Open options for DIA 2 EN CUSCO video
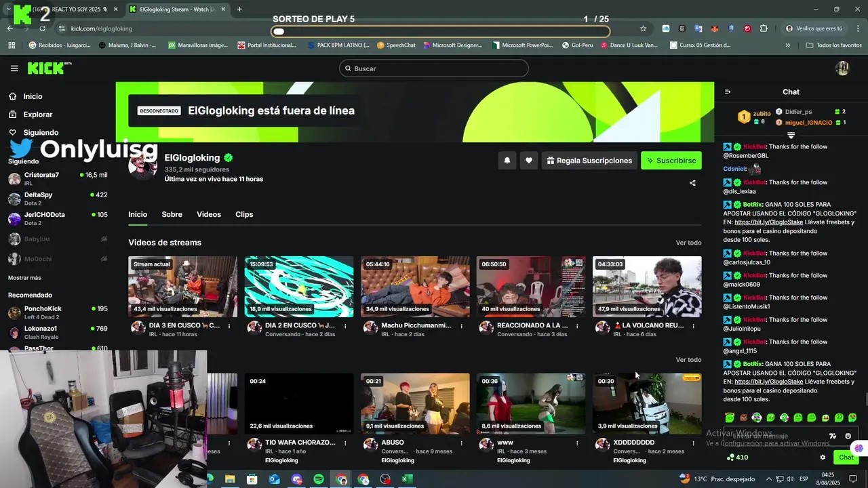Image resolution: width=868 pixels, height=488 pixels. tap(345, 326)
